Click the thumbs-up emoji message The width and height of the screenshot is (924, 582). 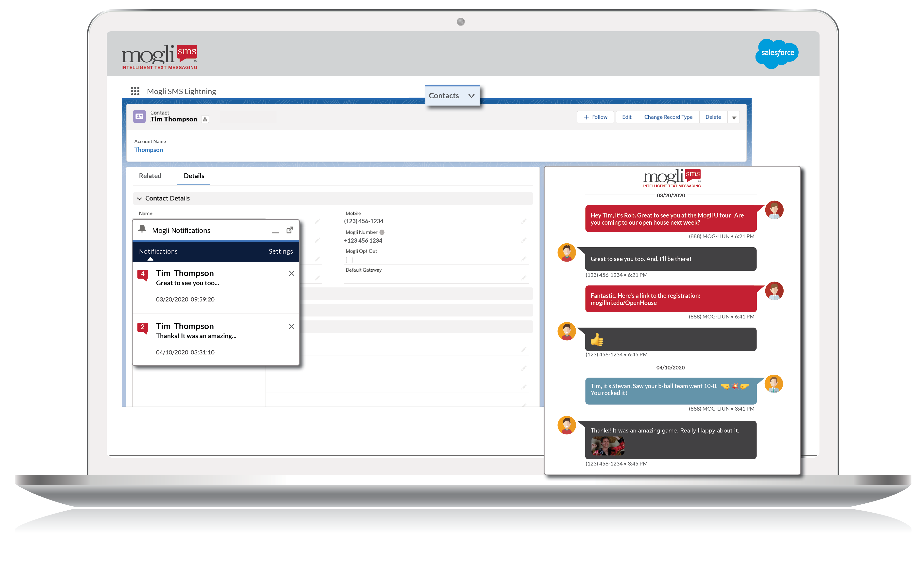coord(670,339)
